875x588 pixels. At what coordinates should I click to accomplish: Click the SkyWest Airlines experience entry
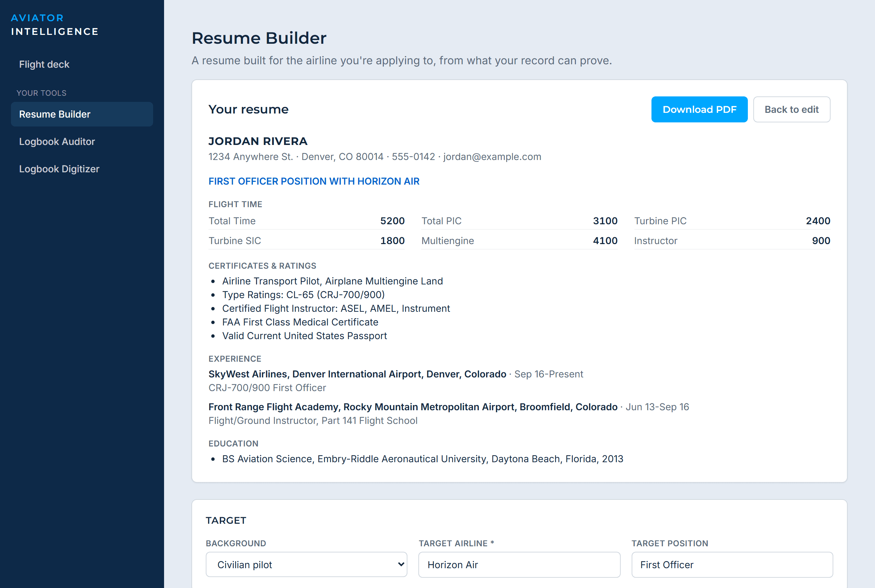coord(357,374)
